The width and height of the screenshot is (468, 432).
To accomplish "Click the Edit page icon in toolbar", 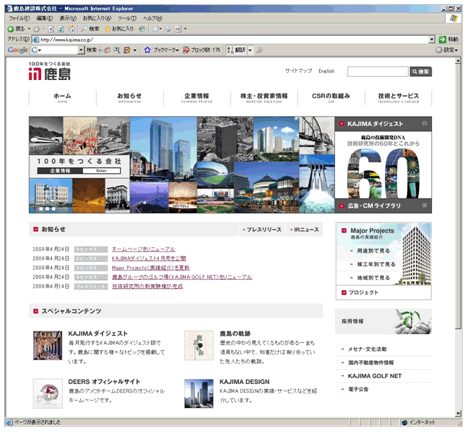I will coord(178,29).
